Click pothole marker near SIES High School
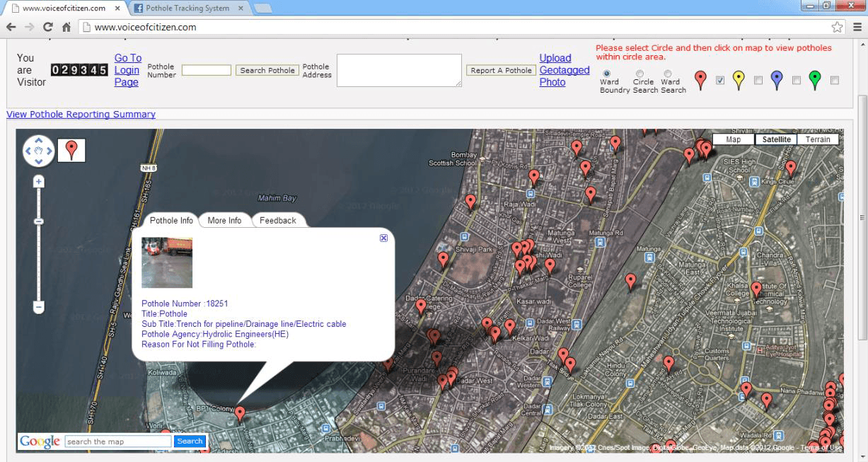Image resolution: width=868 pixels, height=462 pixels. (x=790, y=168)
